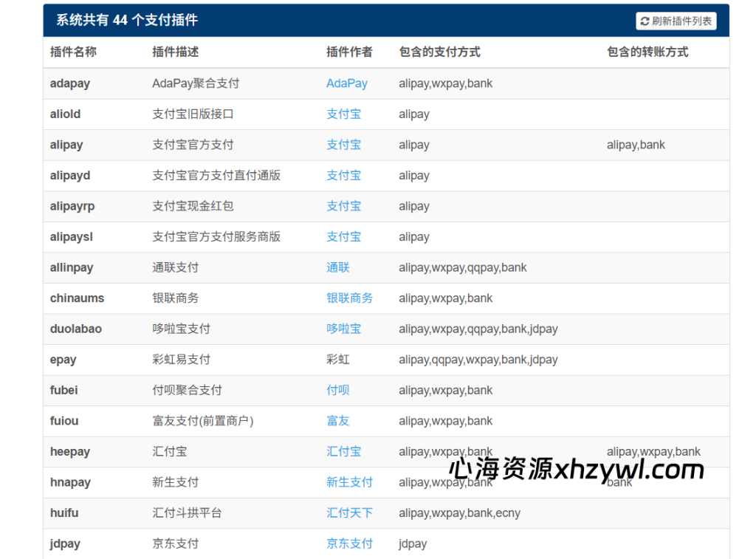756x559 pixels.
Task: Open the 通联 author link
Action: 337,267
